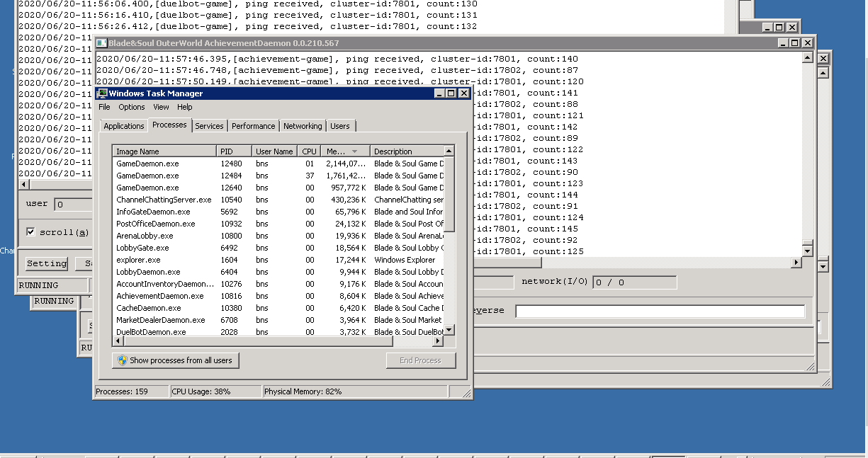868x458 pixels.
Task: Click the reverse text input field
Action: (660, 311)
